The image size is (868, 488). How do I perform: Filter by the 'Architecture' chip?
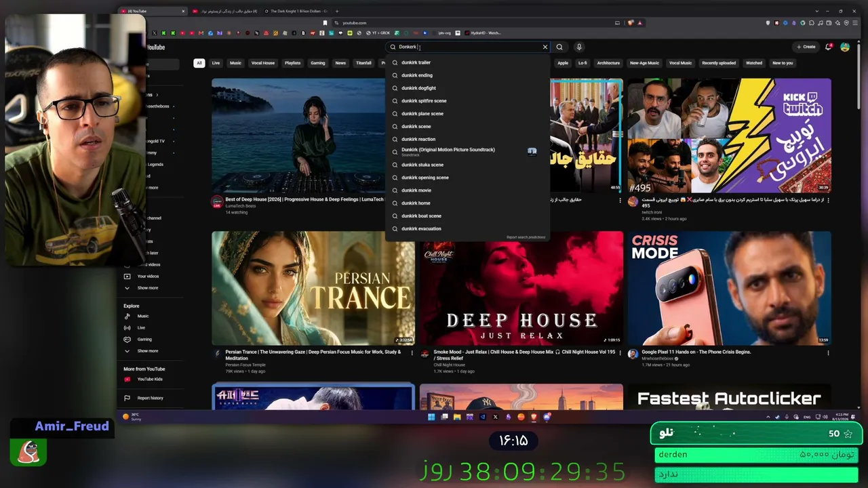tap(608, 63)
